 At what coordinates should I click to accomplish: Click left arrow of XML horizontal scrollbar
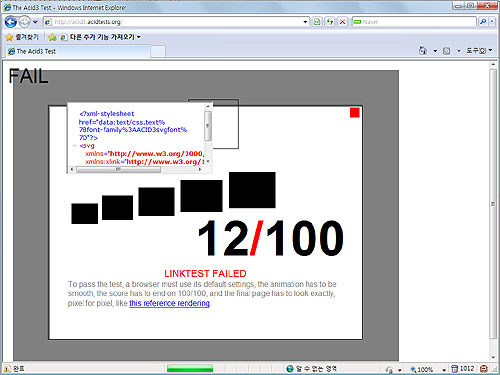[72, 169]
